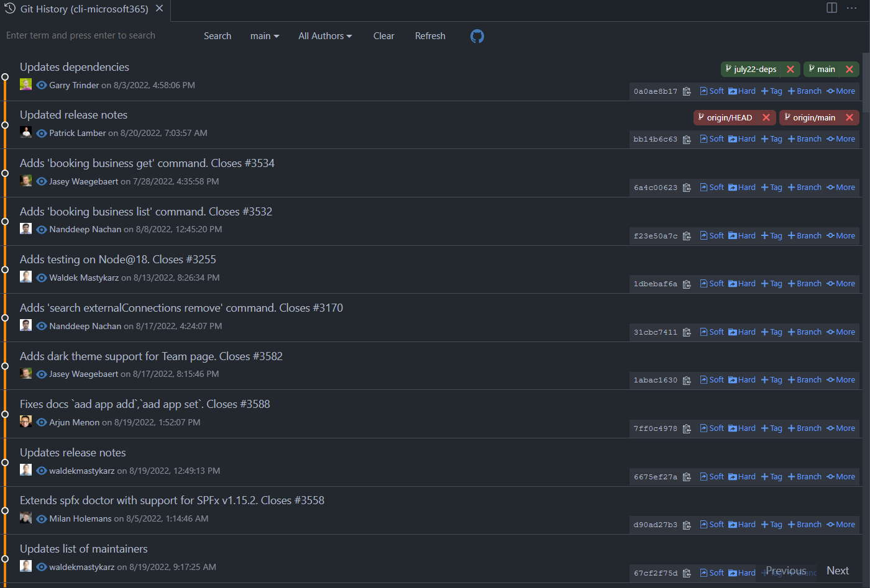The image size is (870, 588).
Task: Click the origin/main ref label
Action: click(x=814, y=117)
